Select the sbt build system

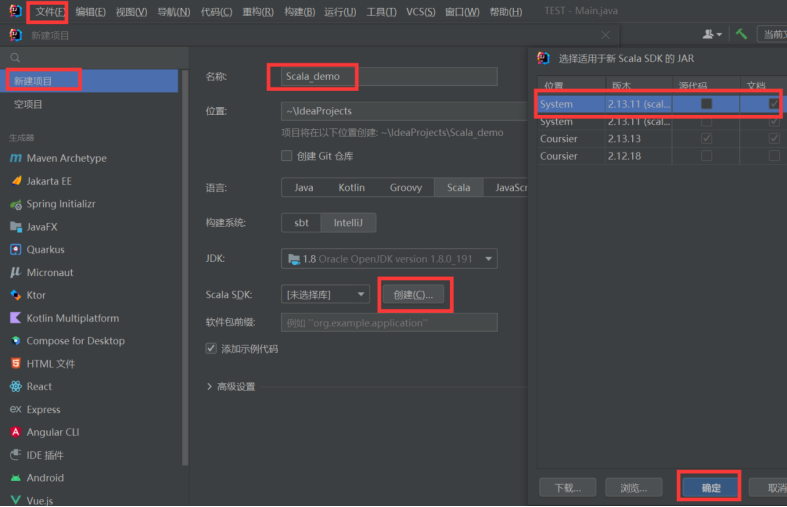point(301,222)
